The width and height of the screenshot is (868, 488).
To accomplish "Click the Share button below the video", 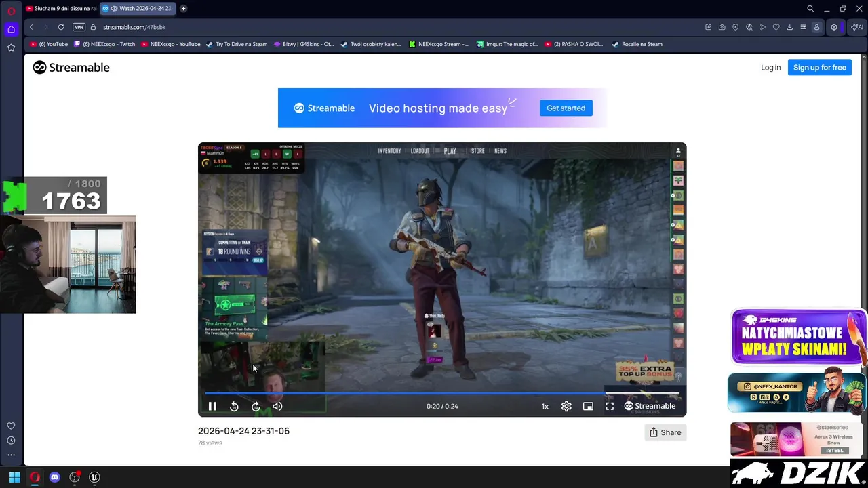I will click(x=665, y=432).
